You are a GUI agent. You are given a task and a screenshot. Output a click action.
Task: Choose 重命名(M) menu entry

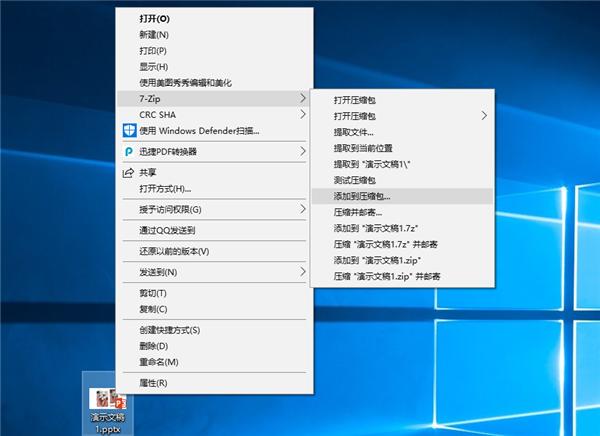click(214, 362)
